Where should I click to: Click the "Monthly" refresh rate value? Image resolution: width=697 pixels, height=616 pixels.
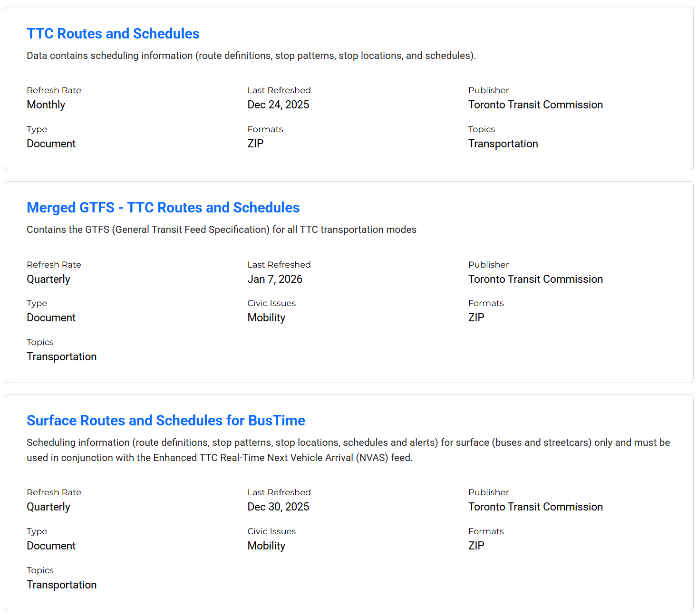click(x=46, y=105)
